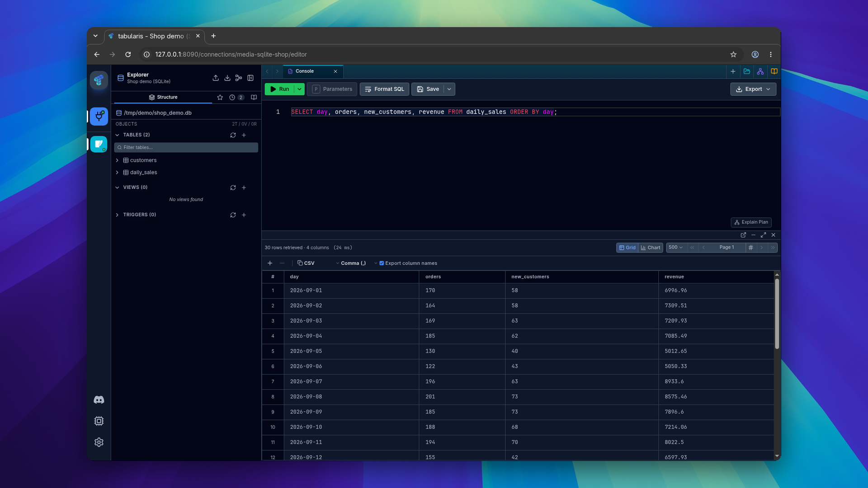Open the purple visual query builder icon
Viewport: 868px width, 488px height.
coord(760,71)
